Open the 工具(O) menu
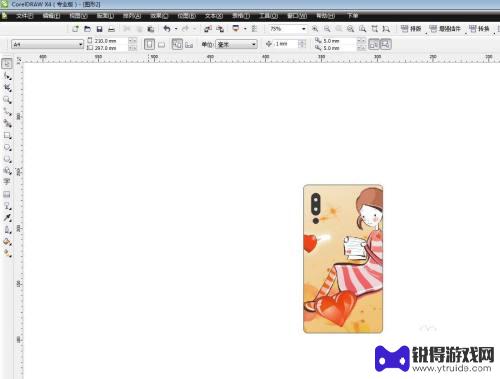Viewport: 500px width, 379px height. pos(268,16)
